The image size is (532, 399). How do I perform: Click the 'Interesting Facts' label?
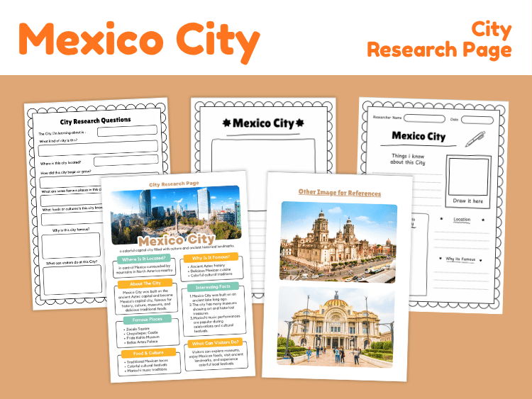(213, 287)
